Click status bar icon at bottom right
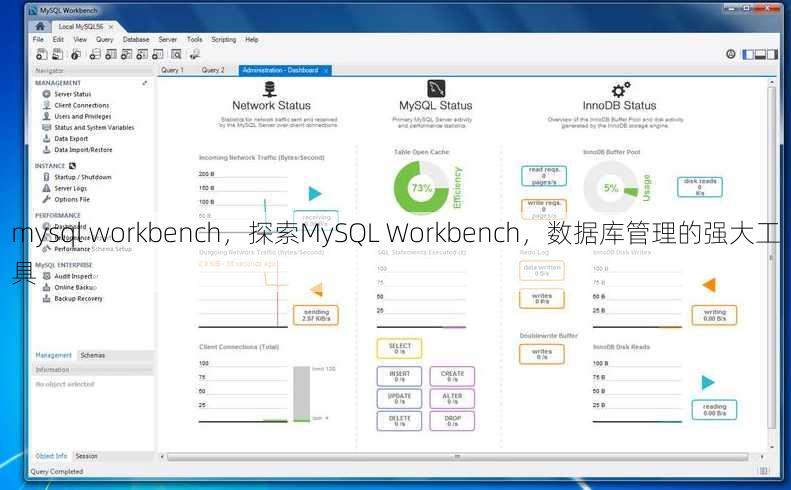This screenshot has height=490, width=791. pos(764,471)
